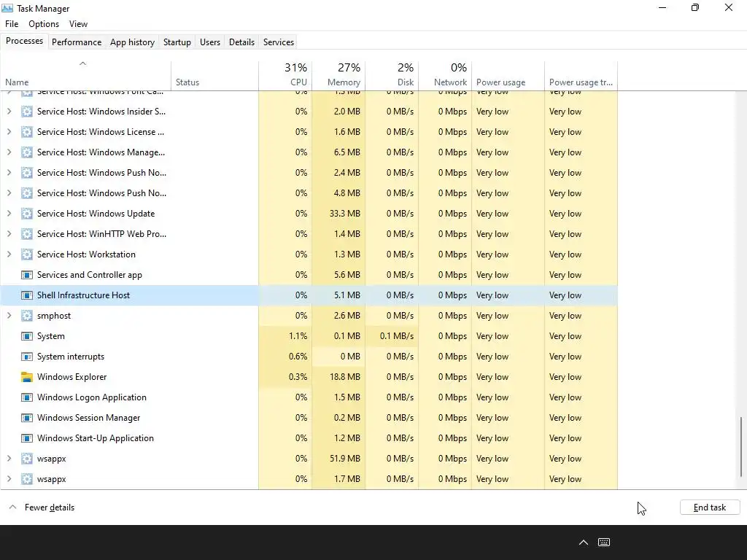Click the 18.8 MB memory value
Image resolution: width=747 pixels, height=560 pixels.
345,377
